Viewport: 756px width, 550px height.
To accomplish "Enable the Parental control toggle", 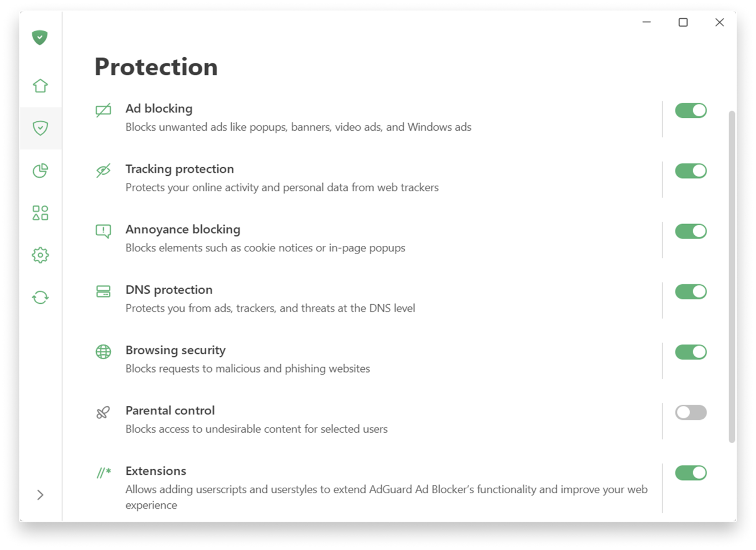I will [691, 412].
